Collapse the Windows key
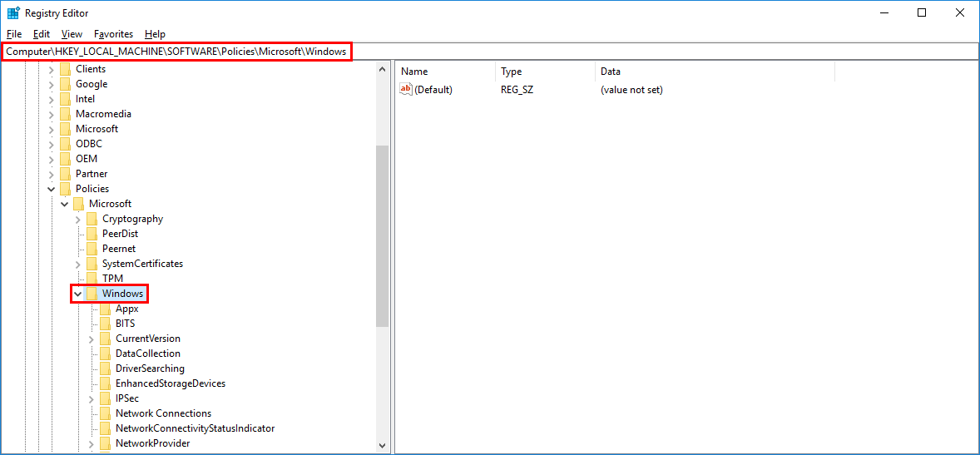Screen dimensions: 980x455 (77, 294)
